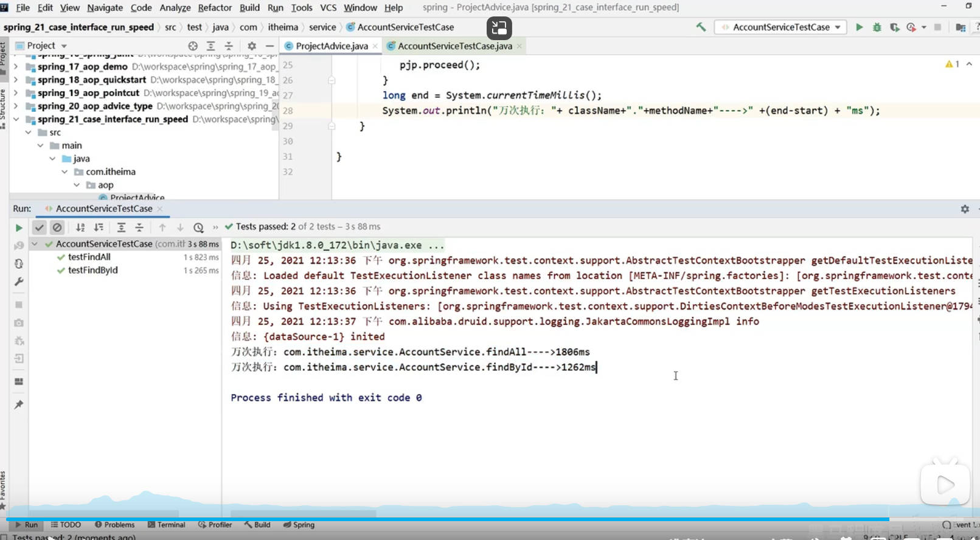Image resolution: width=980 pixels, height=540 pixels.
Task: Open test history clock icon
Action: (x=198, y=227)
